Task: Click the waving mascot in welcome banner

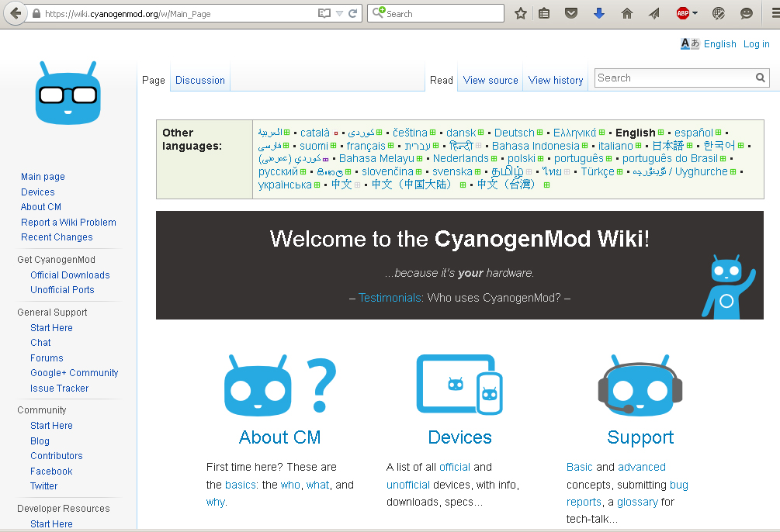Action: coord(729,287)
